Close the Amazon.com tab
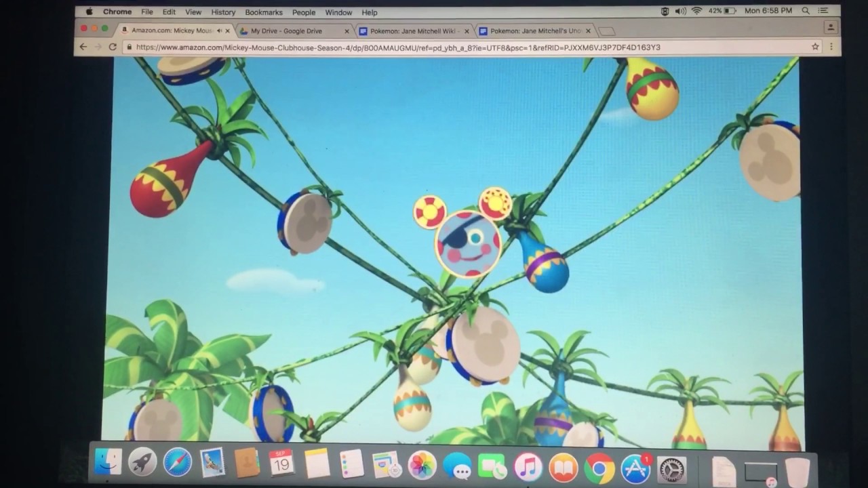 point(228,30)
